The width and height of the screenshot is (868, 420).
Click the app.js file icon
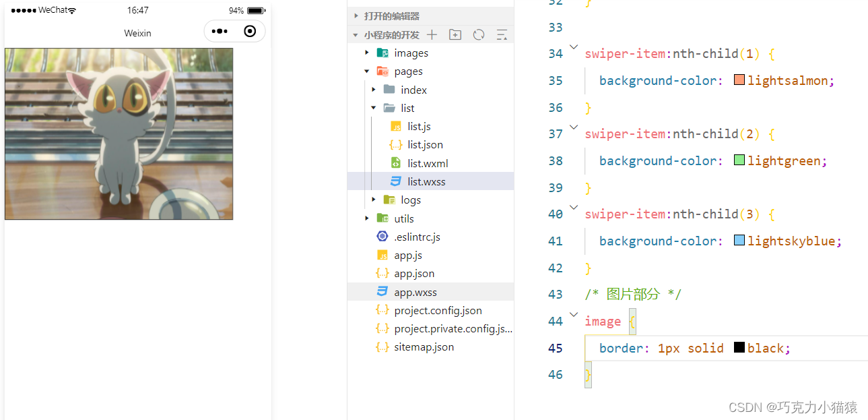tap(382, 255)
